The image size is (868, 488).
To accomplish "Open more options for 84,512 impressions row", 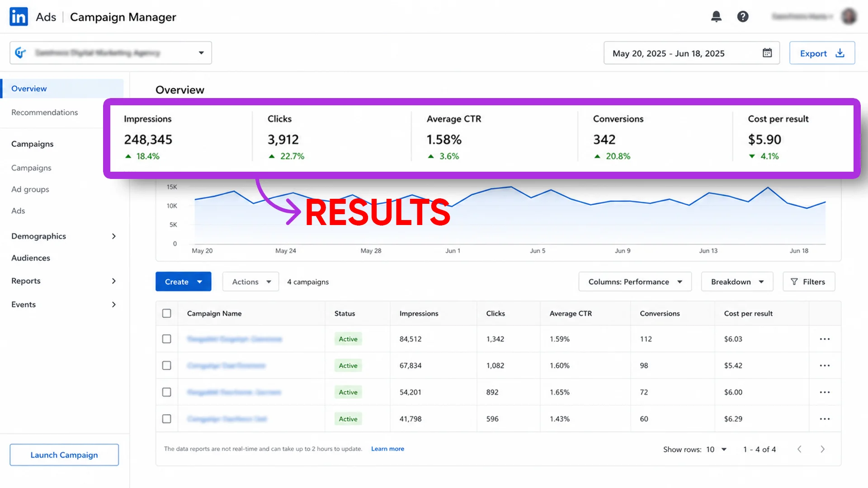I will pos(825,339).
